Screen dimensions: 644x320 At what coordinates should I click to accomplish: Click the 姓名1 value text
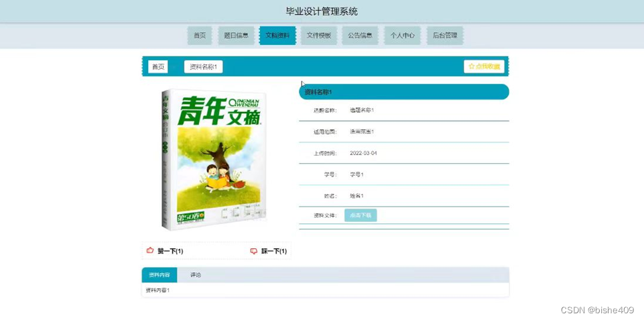tap(357, 196)
